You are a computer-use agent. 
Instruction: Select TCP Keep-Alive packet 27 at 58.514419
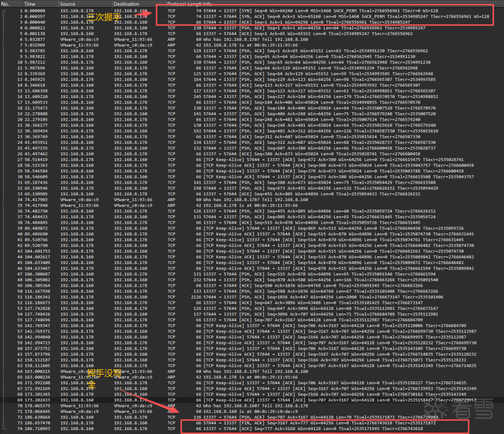tap(252, 160)
